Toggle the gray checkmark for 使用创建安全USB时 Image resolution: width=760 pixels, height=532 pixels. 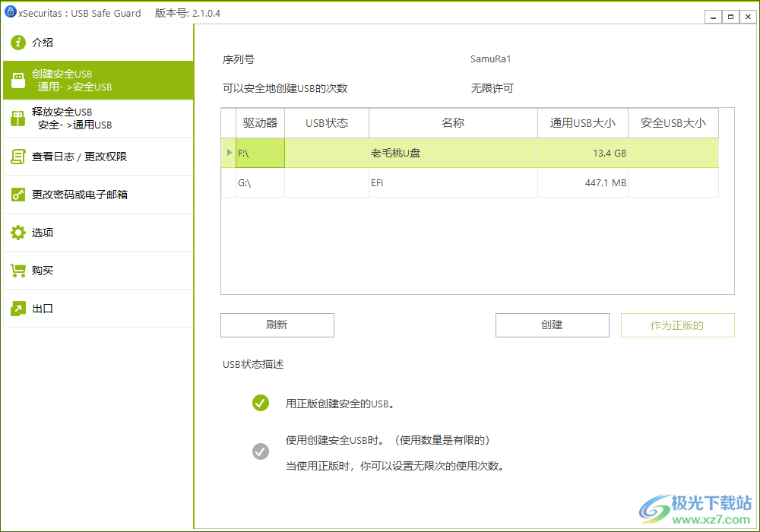(x=261, y=451)
